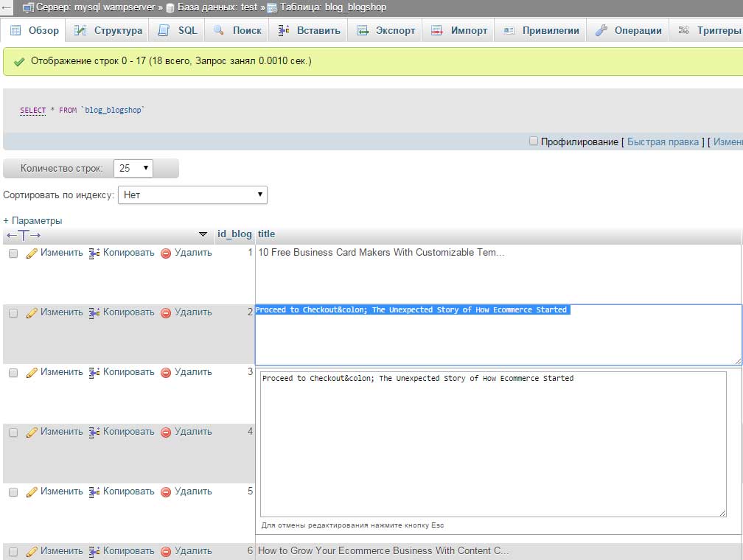743x560 pixels.
Task: Click the SELECT keyword link in the query
Action: point(32,110)
